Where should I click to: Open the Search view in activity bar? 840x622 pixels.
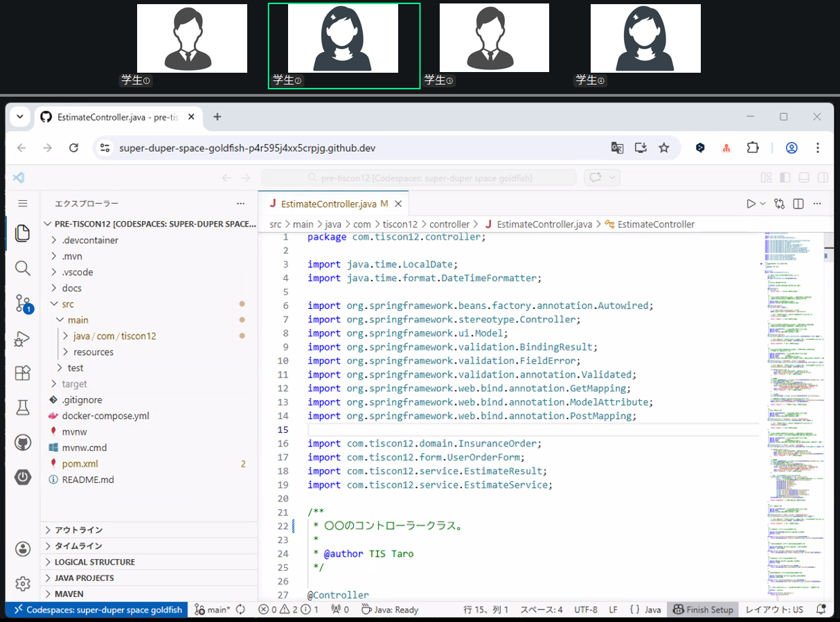tap(23, 268)
